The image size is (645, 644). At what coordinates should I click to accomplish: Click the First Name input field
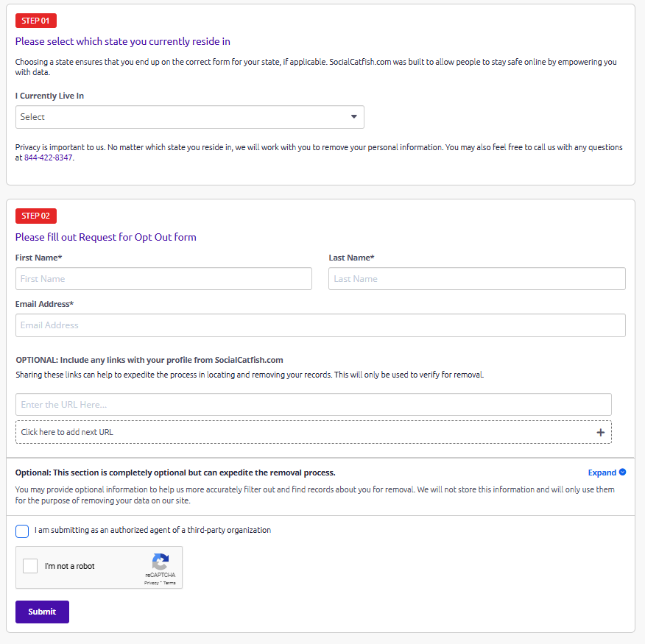pyautogui.click(x=163, y=278)
